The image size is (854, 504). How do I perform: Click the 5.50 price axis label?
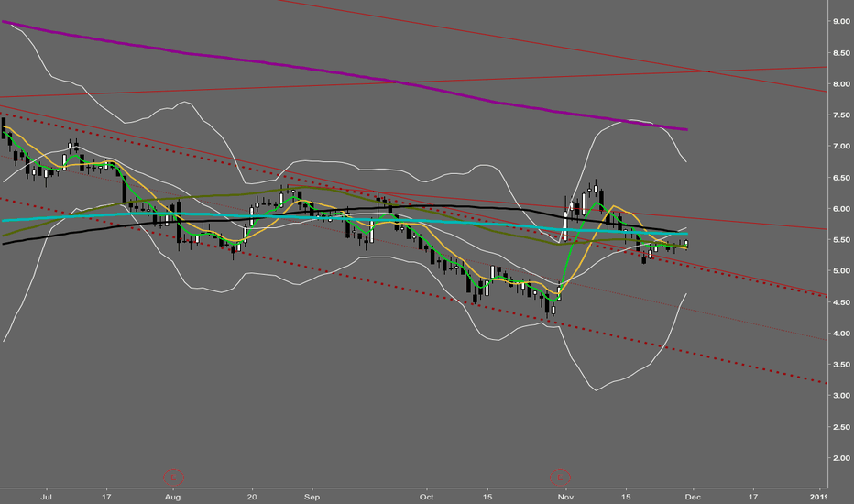click(x=841, y=240)
